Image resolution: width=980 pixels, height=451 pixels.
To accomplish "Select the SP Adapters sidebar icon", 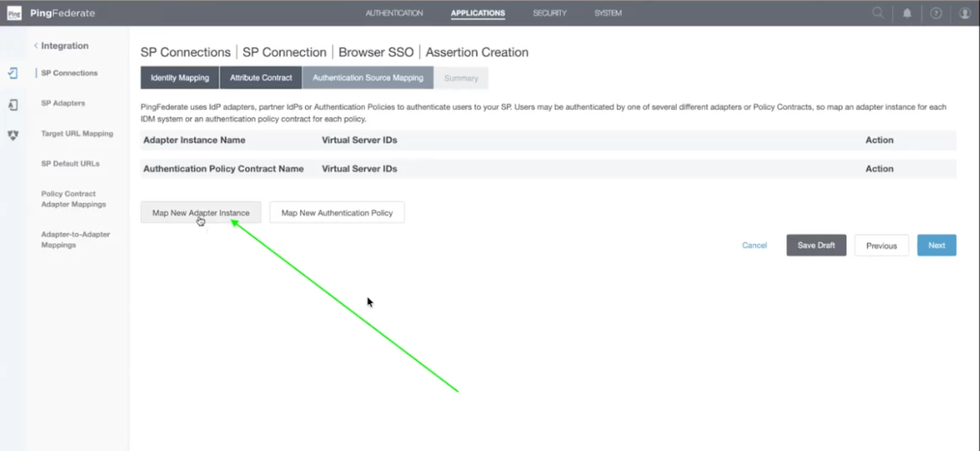I will pos(14,105).
